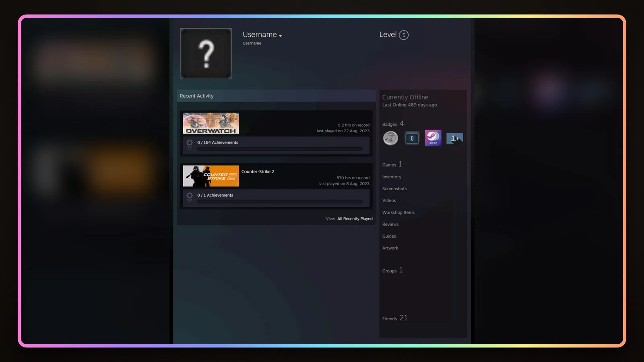Open the Counter-Strike 2 game thumbnail
644x362 pixels.
coord(211,176)
